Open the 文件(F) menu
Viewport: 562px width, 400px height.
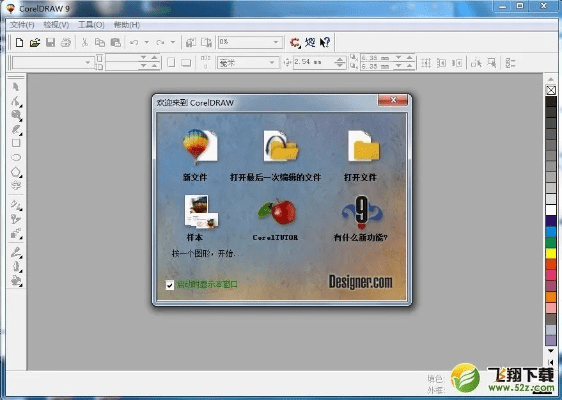[x=22, y=25]
